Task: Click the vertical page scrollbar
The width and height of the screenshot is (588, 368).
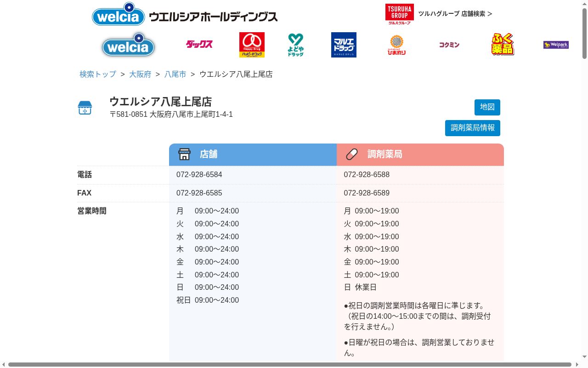Action: pyautogui.click(x=584, y=34)
